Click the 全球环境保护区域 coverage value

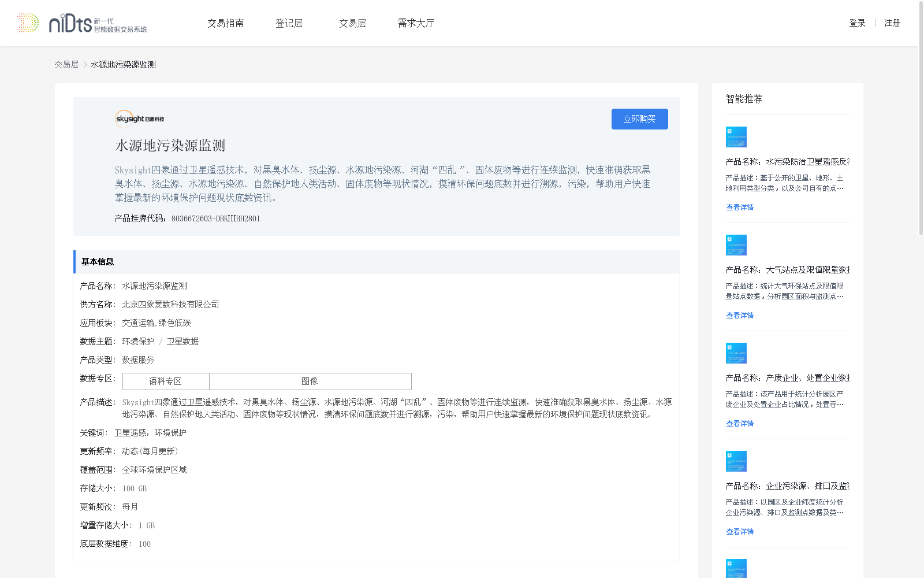154,470
